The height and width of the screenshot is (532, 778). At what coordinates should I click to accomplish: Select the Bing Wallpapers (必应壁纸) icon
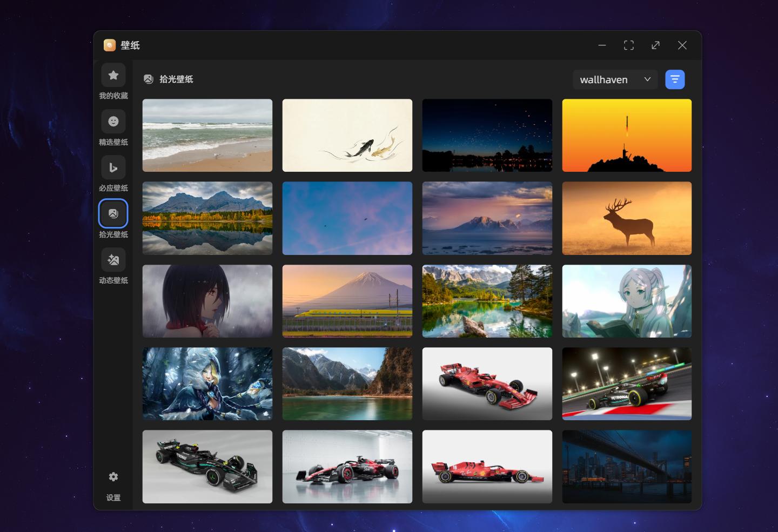(x=113, y=167)
